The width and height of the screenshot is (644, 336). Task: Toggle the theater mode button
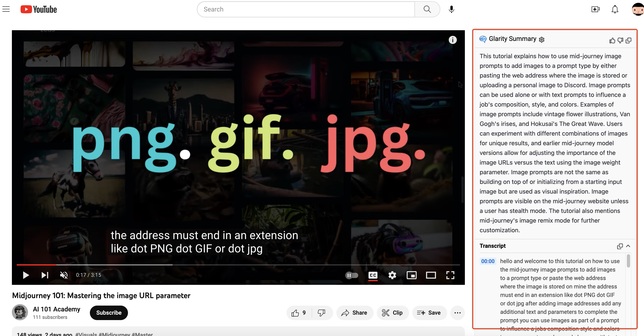pos(431,275)
